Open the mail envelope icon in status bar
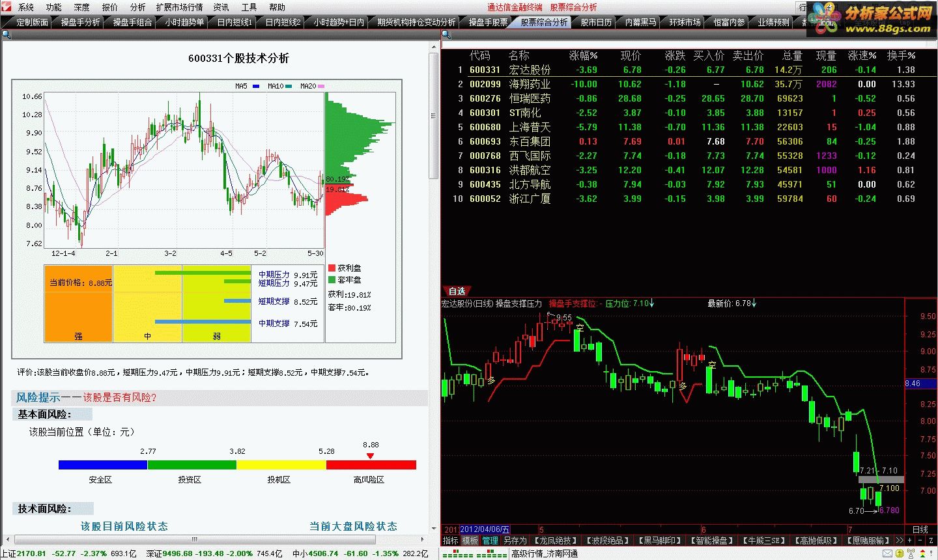The image size is (938, 560). [x=888, y=553]
